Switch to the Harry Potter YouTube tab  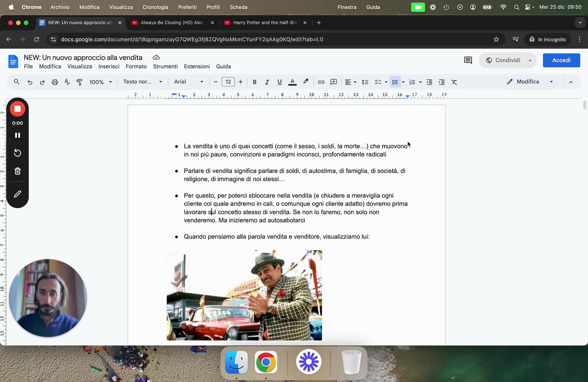[x=265, y=23]
